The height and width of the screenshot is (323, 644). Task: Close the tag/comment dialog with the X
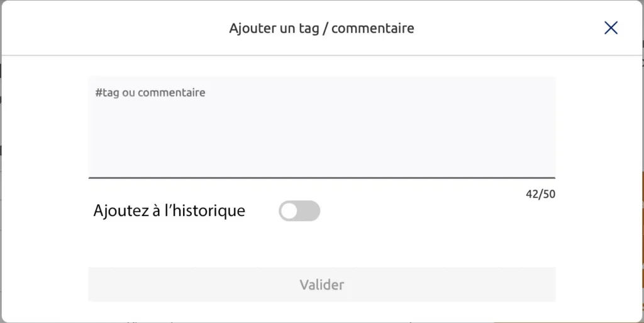(x=611, y=28)
